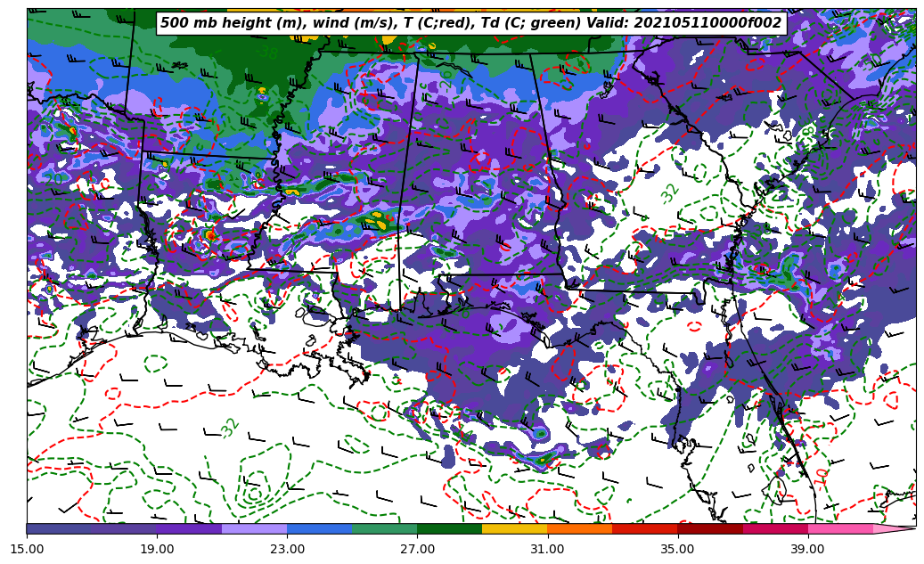Click the 31.00 colorbar tick label
This screenshot has height=564, width=924.
[547, 549]
